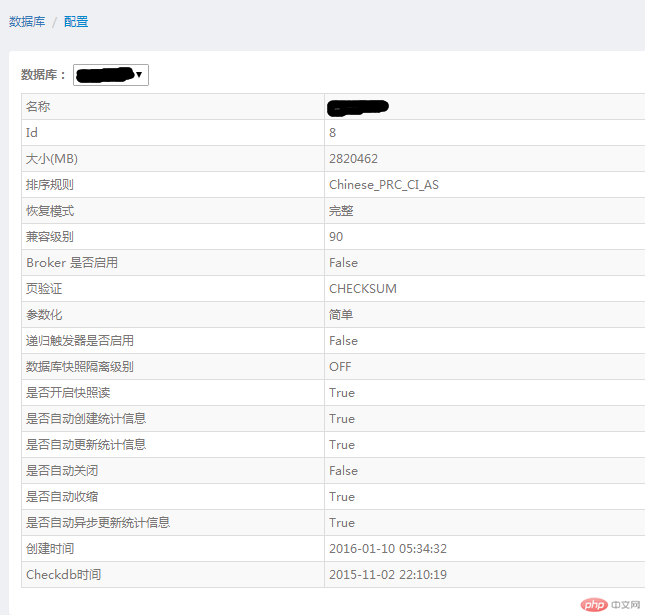645x615 pixels.
Task: Click the True value for 是否自动异步更新统计信息
Action: 342,522
